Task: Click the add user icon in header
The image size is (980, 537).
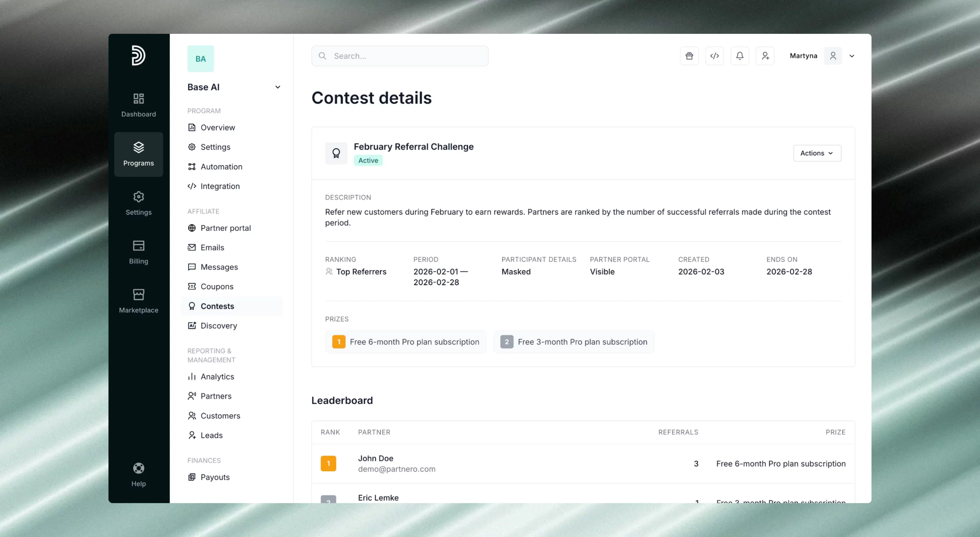Action: [765, 56]
